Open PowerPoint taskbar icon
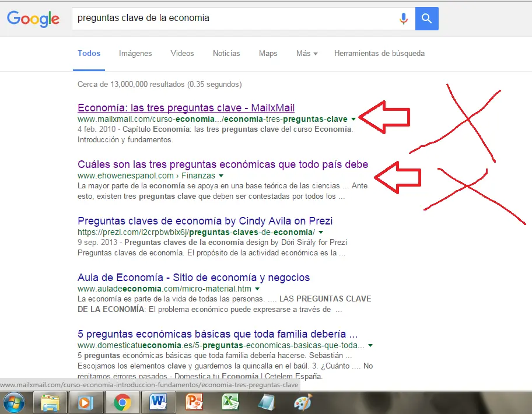Screen dimensions: 532x414 tap(194, 402)
